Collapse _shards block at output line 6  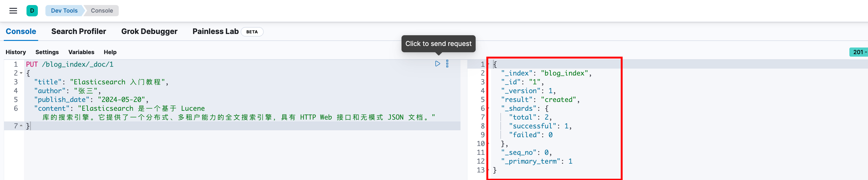point(488,108)
